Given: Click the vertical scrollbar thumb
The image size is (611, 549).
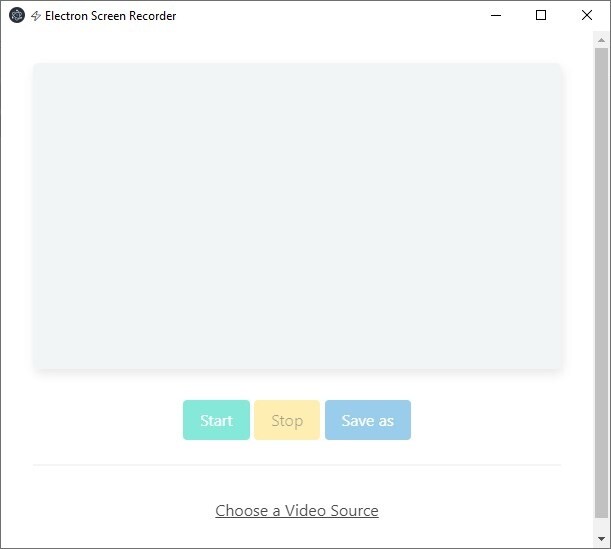Looking at the screenshot, I should 601,283.
